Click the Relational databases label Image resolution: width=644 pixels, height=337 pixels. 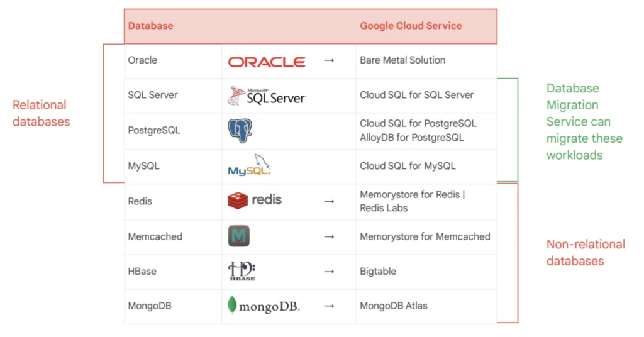(x=41, y=113)
